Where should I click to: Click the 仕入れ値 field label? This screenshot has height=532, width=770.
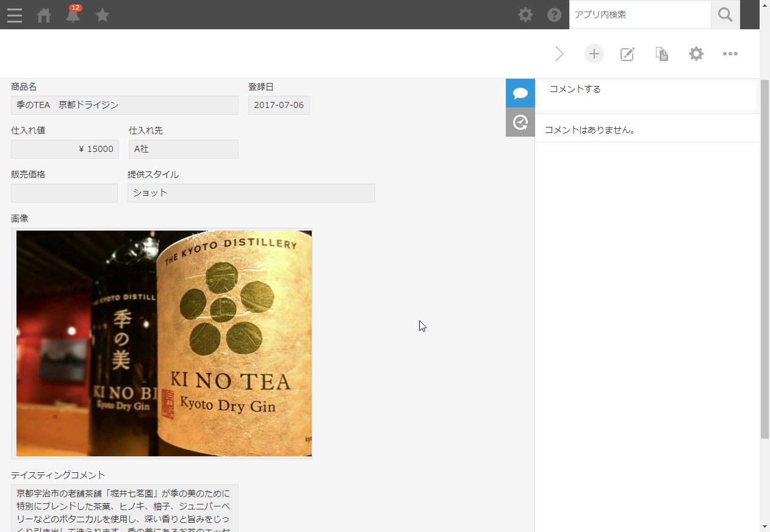(28, 131)
